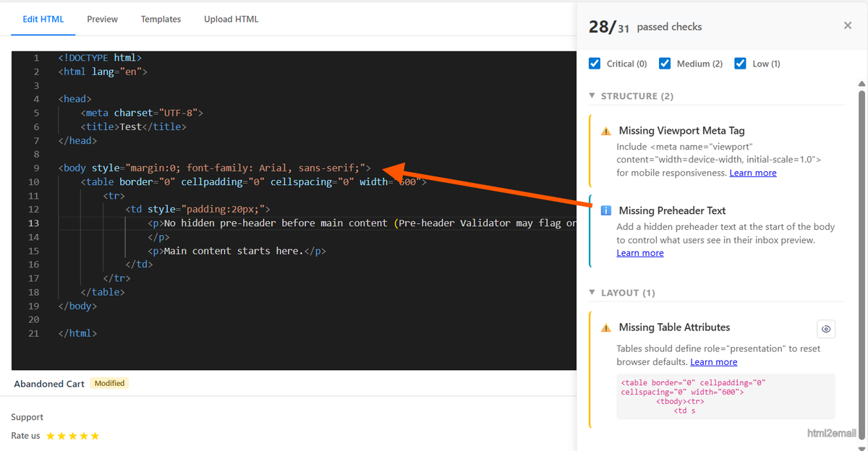868x451 pixels.
Task: Click blue info icon beside Missing Preheader Text
Action: tap(606, 210)
